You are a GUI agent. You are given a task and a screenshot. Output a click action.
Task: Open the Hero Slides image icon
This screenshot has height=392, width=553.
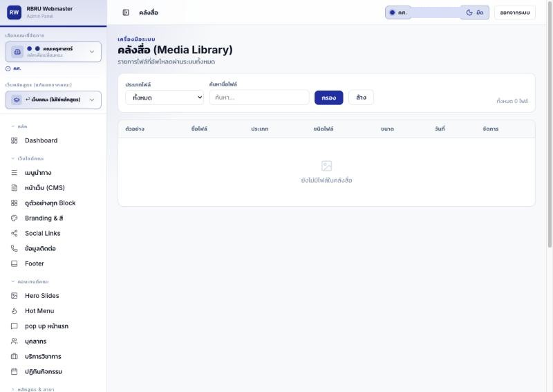(14, 296)
